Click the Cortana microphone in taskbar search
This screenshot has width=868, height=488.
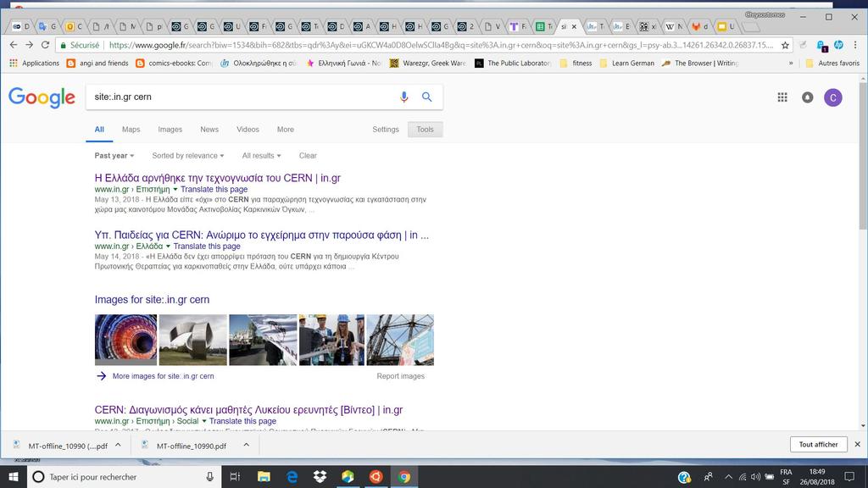coord(210,476)
